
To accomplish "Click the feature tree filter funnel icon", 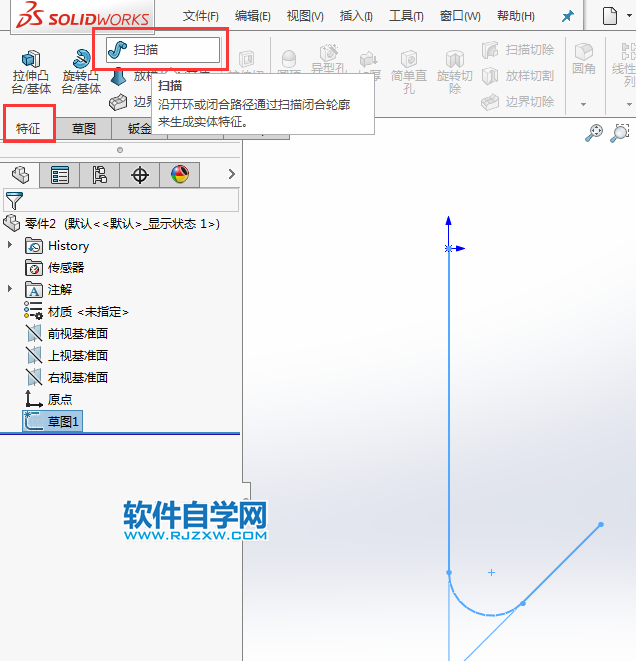I will pyautogui.click(x=14, y=200).
